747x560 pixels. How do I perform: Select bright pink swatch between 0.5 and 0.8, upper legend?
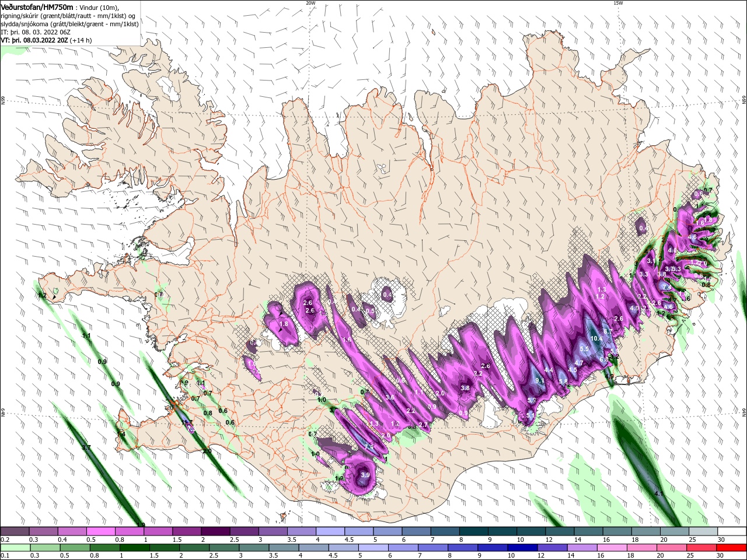100,531
